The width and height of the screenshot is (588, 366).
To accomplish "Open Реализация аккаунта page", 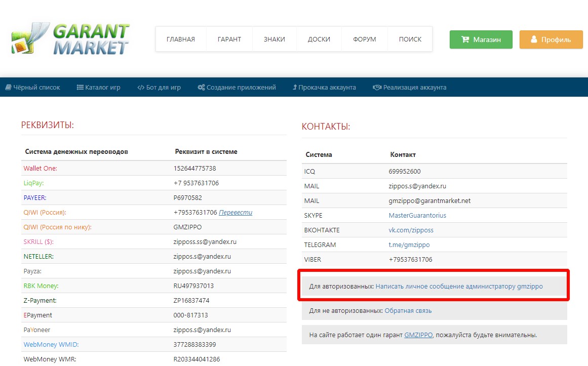I will (410, 88).
